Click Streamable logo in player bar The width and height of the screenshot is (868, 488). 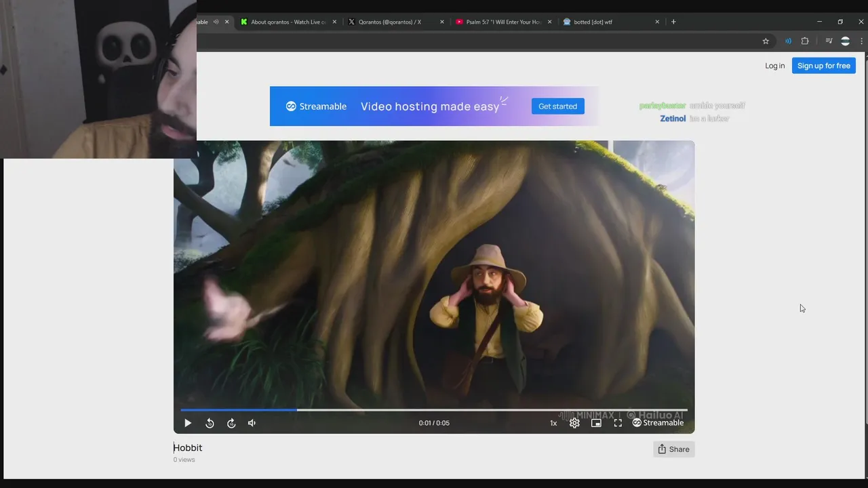point(658,423)
